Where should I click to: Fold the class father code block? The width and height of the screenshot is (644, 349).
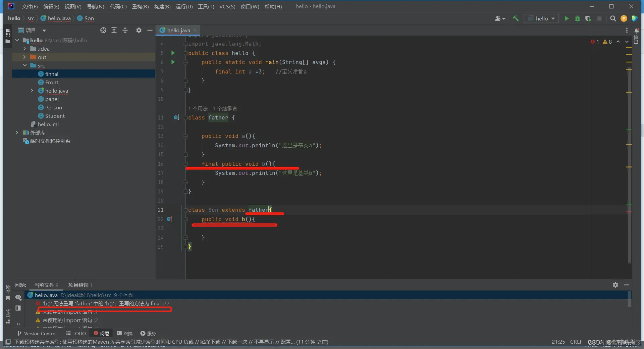click(x=185, y=118)
